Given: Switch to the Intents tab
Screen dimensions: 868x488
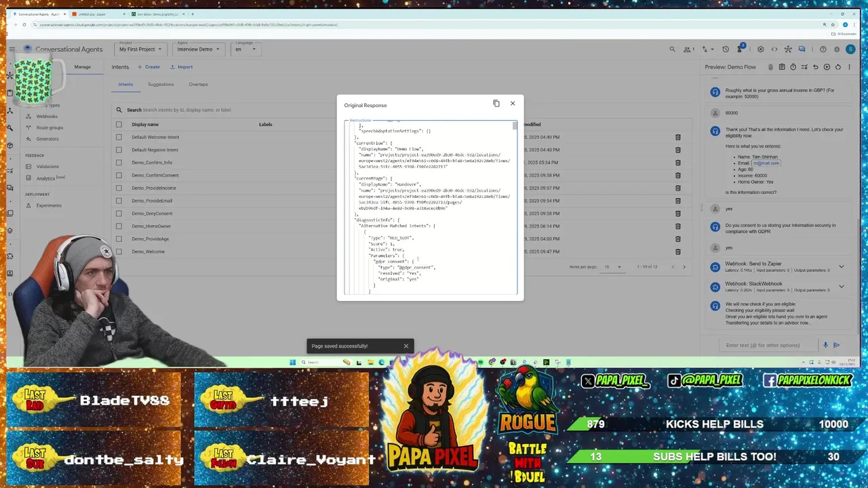Looking at the screenshot, I should tap(125, 85).
